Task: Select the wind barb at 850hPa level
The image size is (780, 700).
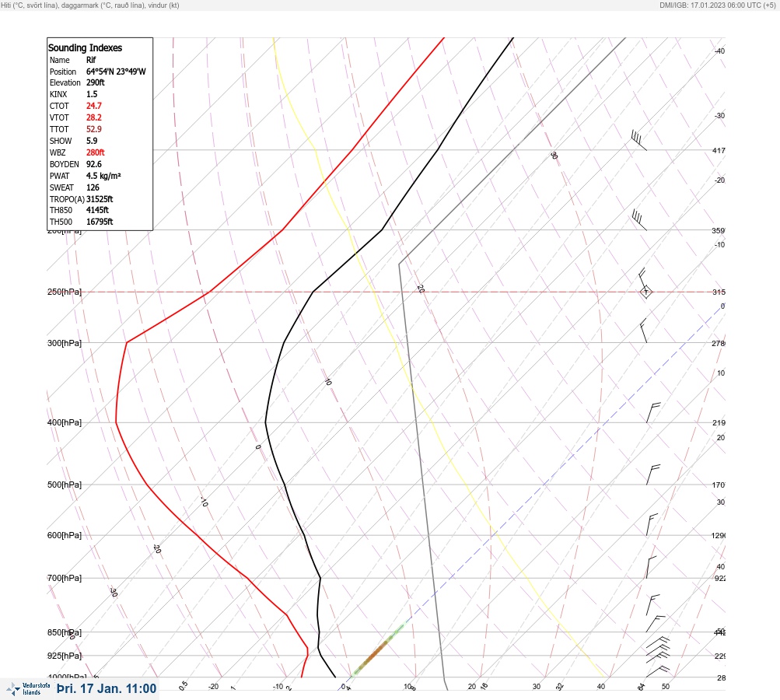Action: (x=656, y=624)
